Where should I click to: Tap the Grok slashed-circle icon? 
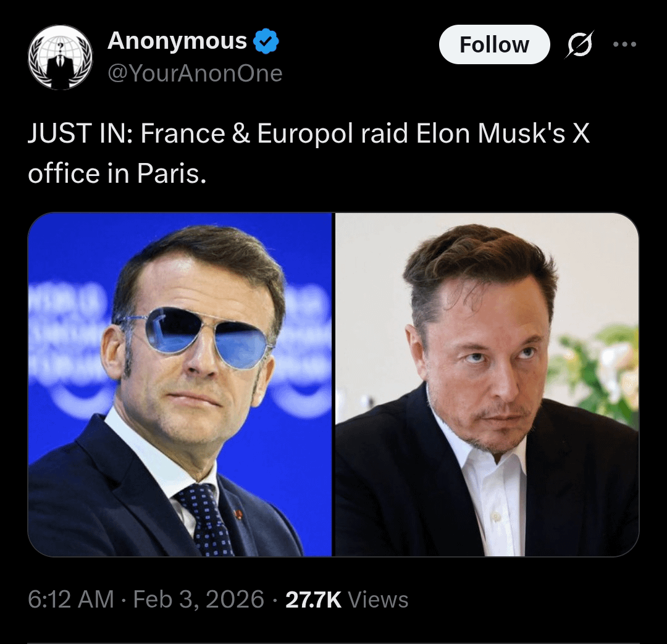click(578, 45)
